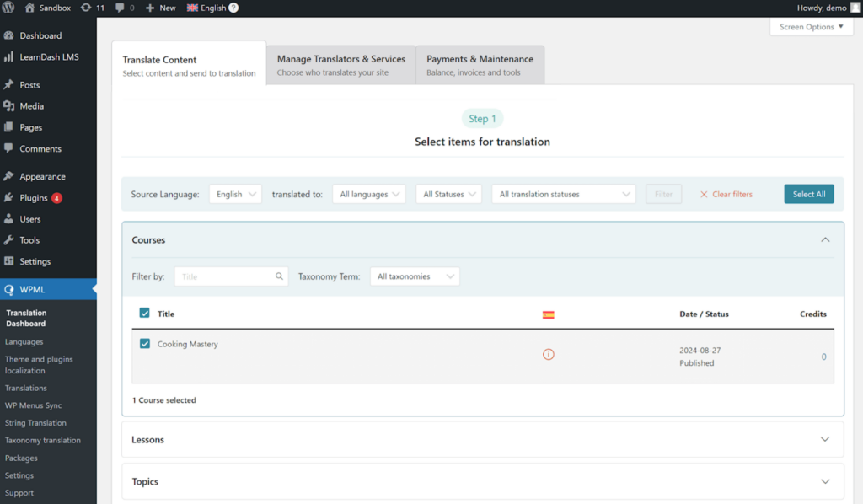Open the Translations submenu item
The height and width of the screenshot is (504, 863).
click(26, 388)
